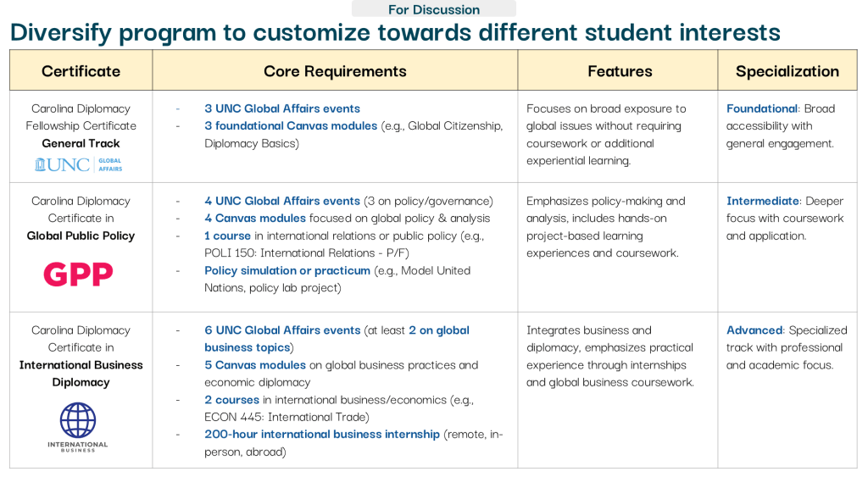Screen dimensions: 868x488
Task: Select the Specialization column header
Action: [x=787, y=71]
